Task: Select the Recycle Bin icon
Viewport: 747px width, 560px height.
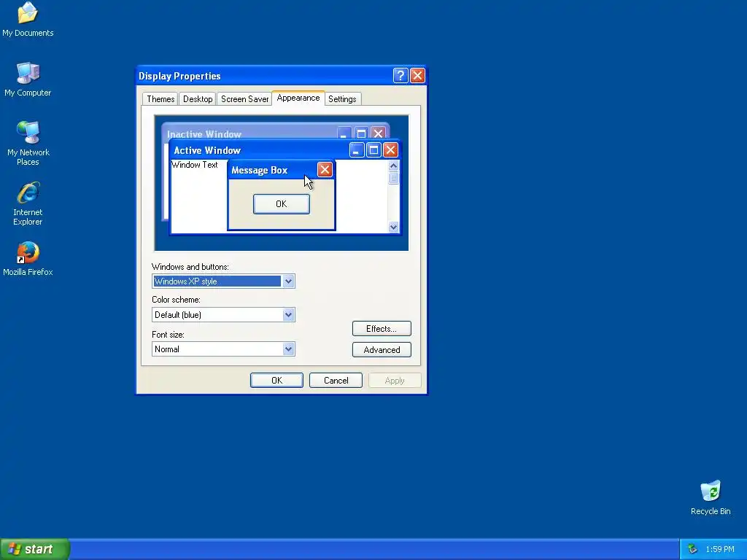Action: 711,497
